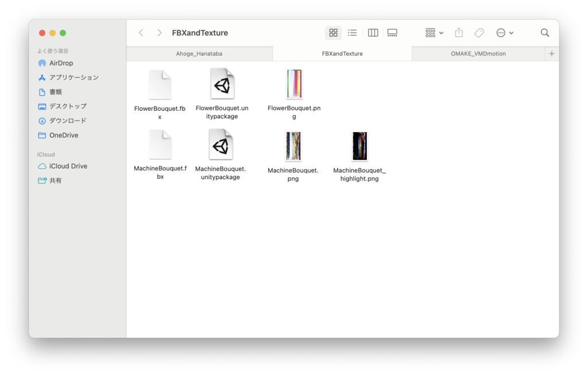The image size is (588, 376).
Task: Select MachineBouquet.unitypackage Unity icon
Action: [x=221, y=144]
